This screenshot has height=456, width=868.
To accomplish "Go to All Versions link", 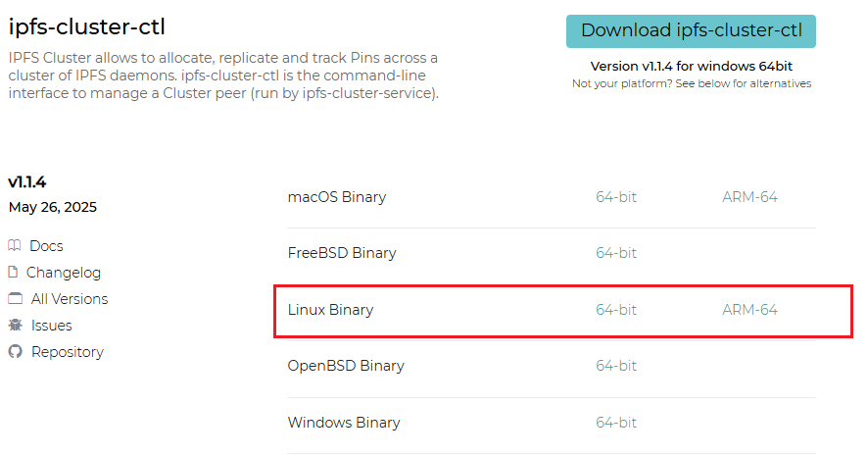I will [70, 299].
